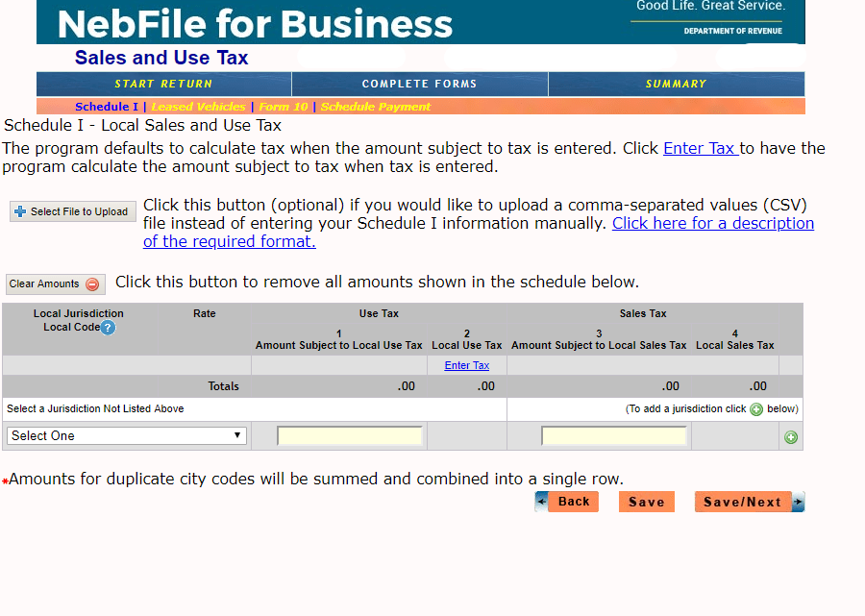Open the Local Code question mark help
This screenshot has height=616, width=865.
click(x=106, y=329)
